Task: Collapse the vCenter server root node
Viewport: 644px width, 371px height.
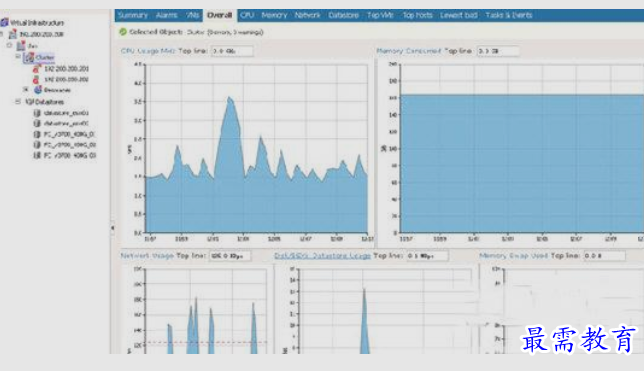Action: pyautogui.click(x=2, y=34)
